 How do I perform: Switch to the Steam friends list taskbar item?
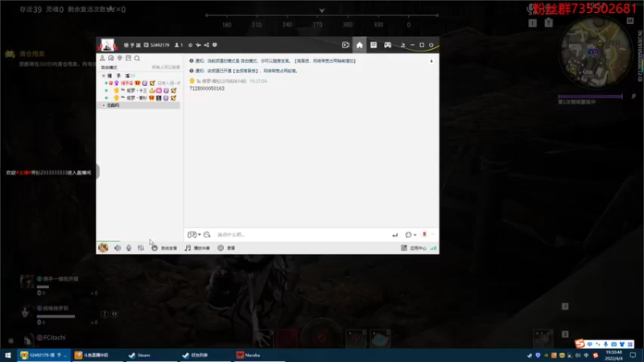pyautogui.click(x=205, y=355)
